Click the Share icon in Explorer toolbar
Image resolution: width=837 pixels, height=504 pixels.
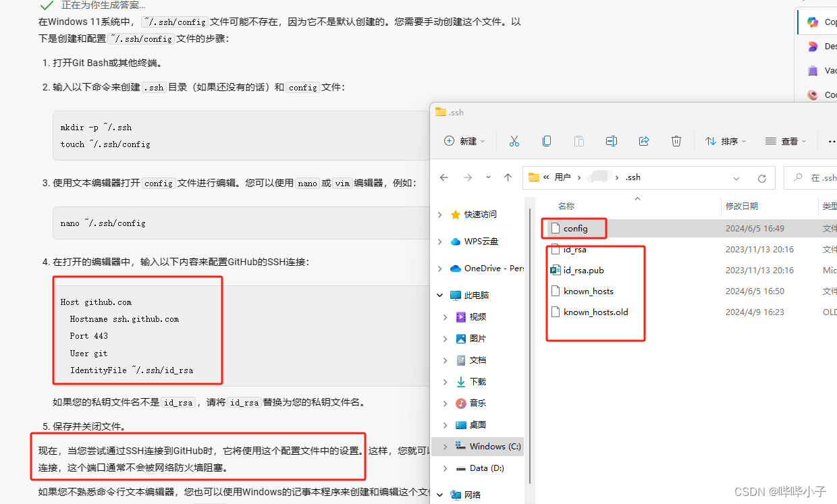tap(644, 141)
